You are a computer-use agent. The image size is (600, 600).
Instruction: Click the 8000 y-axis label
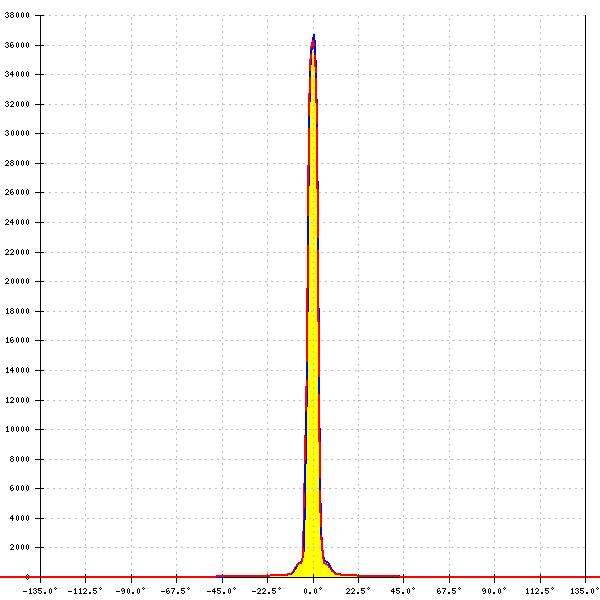(x=20, y=459)
